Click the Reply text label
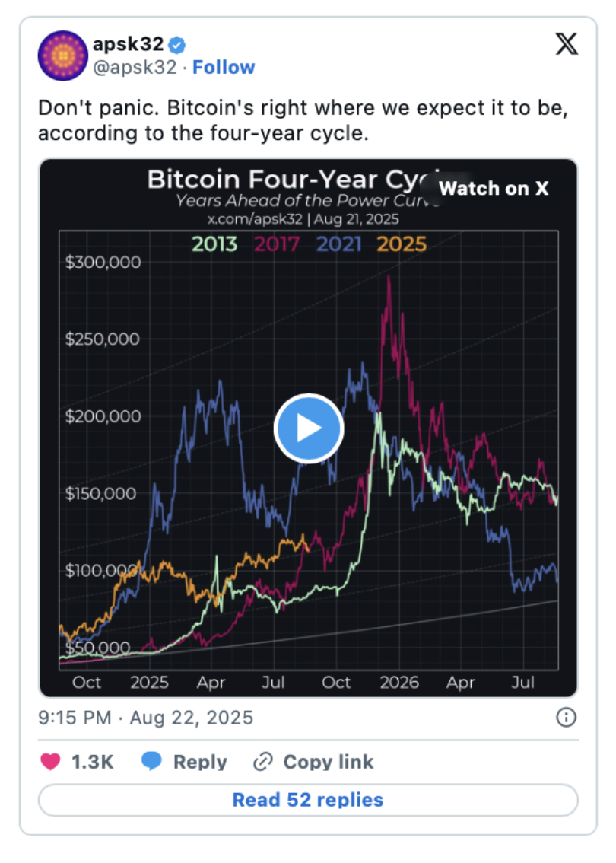 click(x=200, y=762)
